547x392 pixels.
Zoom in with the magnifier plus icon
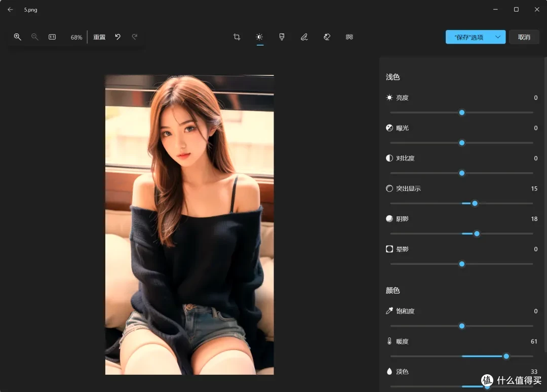[x=17, y=37]
